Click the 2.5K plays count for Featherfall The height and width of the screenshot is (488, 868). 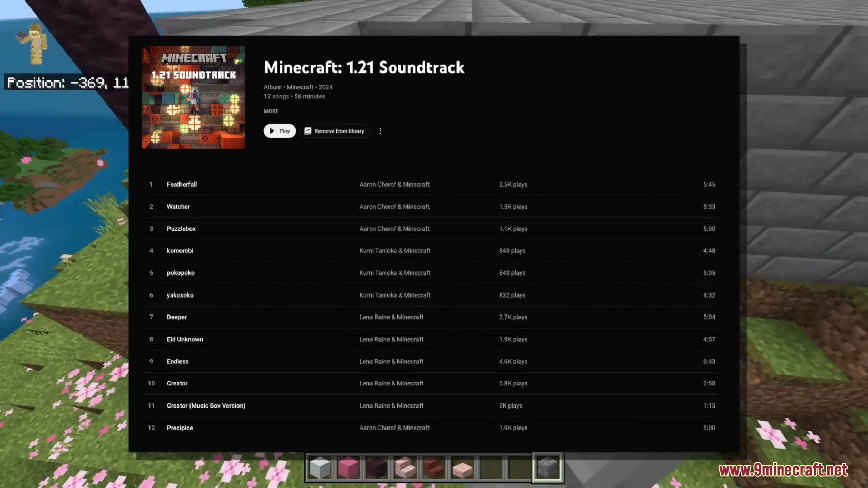click(x=513, y=185)
